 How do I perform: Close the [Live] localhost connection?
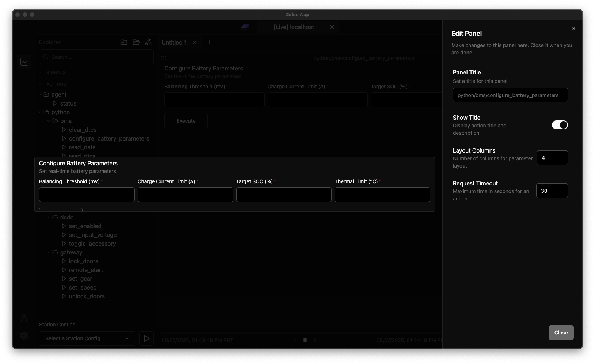pyautogui.click(x=332, y=27)
